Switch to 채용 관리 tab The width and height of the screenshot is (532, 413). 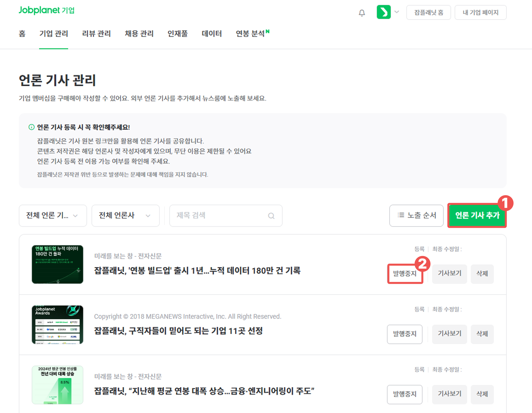[x=139, y=34]
